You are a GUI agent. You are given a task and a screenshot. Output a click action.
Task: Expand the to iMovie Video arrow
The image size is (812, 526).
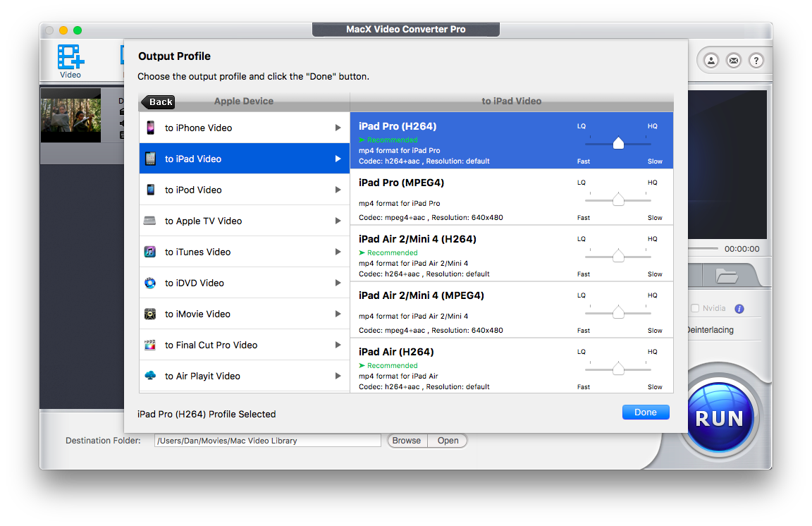point(338,314)
